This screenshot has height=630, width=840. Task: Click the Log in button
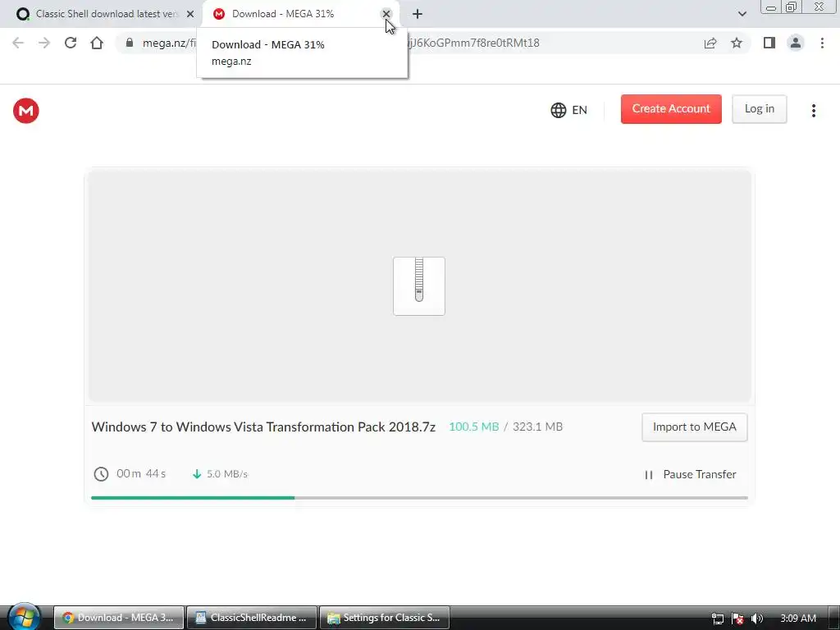759,109
